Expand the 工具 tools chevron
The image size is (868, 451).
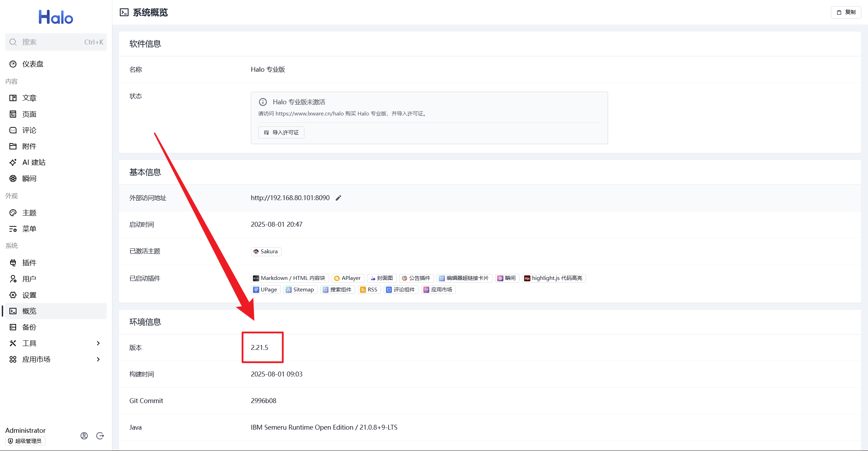pos(98,343)
